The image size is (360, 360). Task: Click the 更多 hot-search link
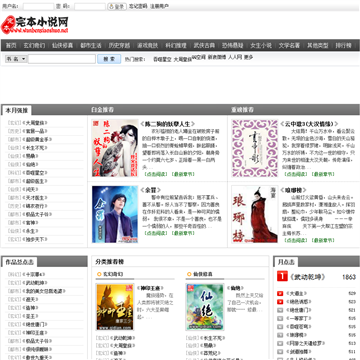[x=248, y=57]
